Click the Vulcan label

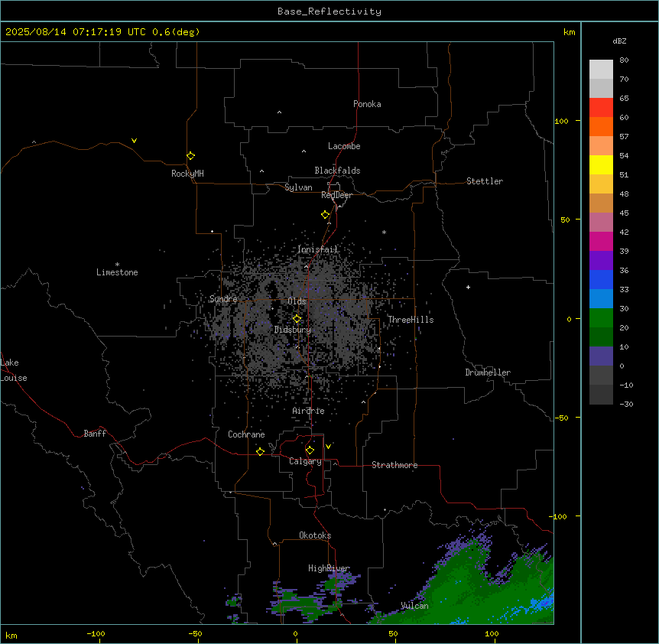coord(414,606)
